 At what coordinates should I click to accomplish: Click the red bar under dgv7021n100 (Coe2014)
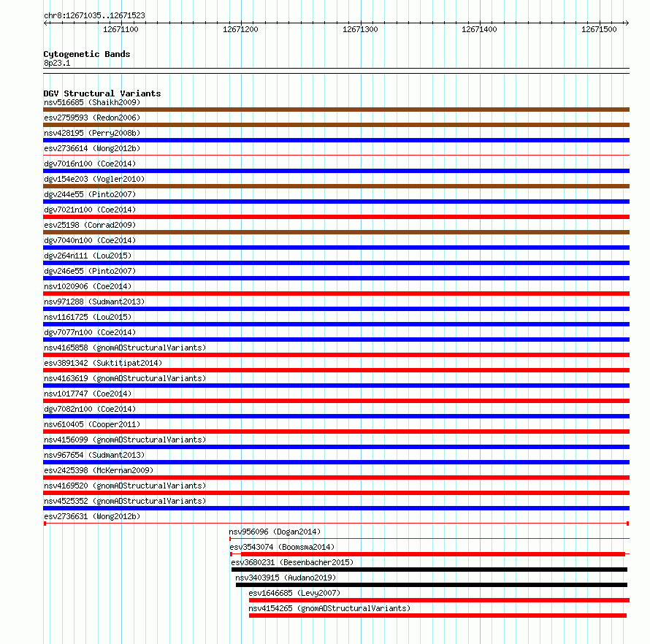pos(336,217)
